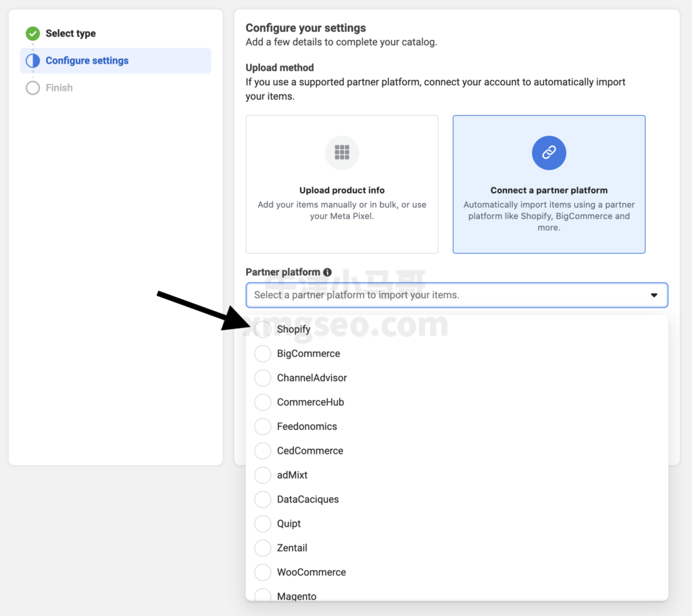Click the Quipt option label
This screenshot has width=692, height=616.
coord(289,524)
